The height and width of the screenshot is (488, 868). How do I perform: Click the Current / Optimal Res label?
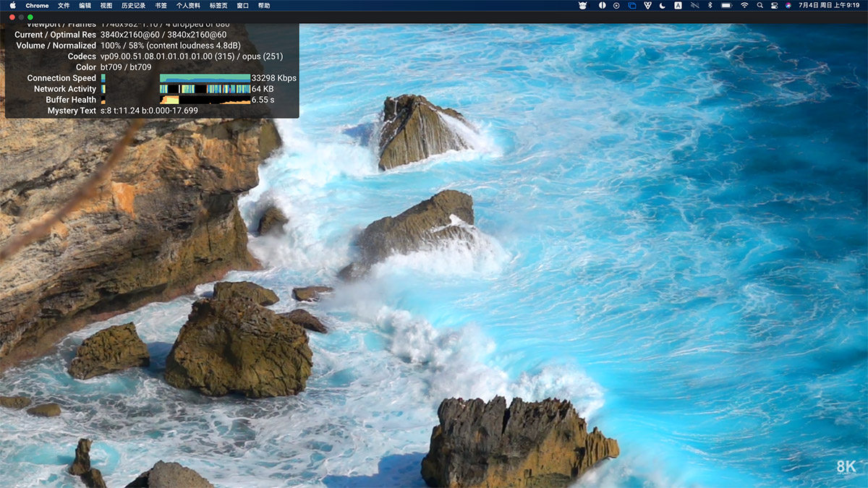click(55, 35)
